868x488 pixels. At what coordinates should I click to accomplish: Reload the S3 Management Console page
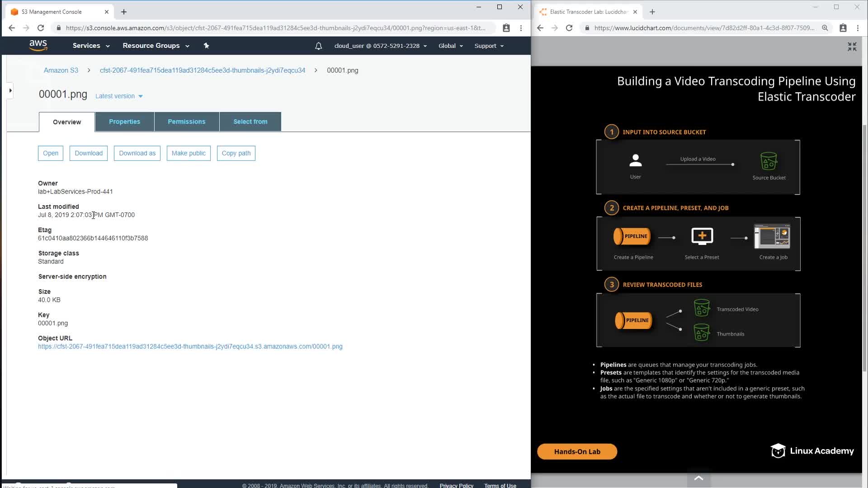(x=41, y=28)
